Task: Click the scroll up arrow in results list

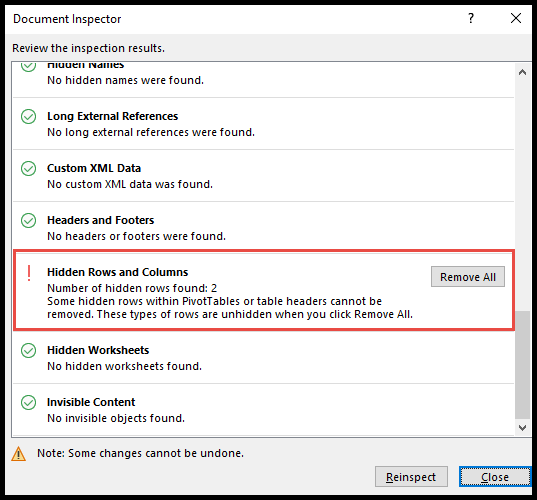Action: tap(522, 72)
